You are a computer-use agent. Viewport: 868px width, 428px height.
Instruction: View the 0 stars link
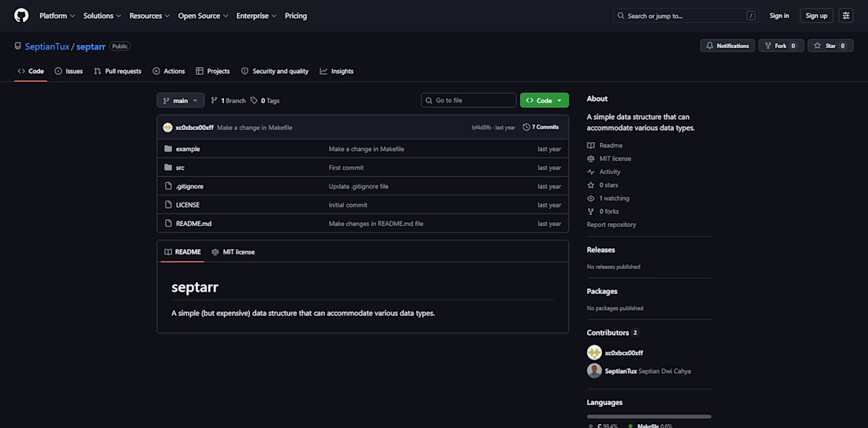coord(603,185)
